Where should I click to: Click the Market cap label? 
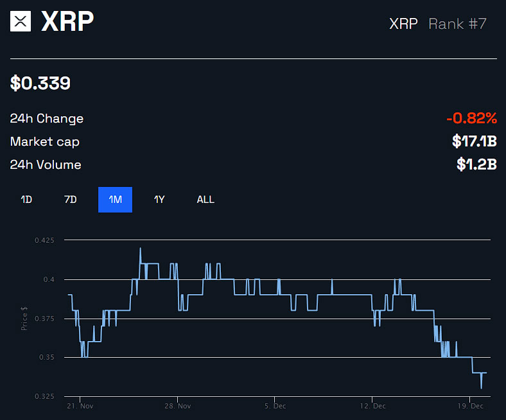(45, 142)
